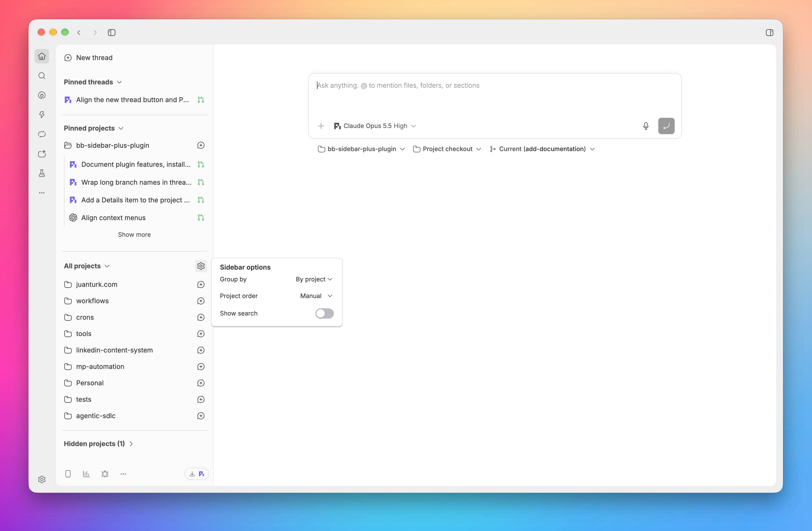Toggle the Show search switch
Viewport: 812px width, 531px height.
[x=324, y=313]
